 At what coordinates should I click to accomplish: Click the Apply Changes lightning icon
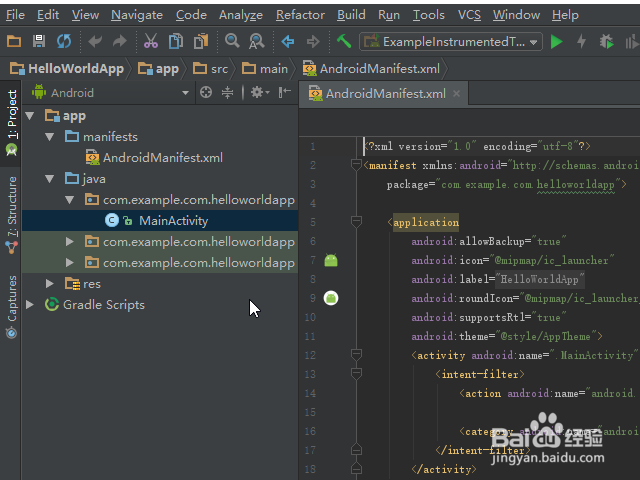coord(582,42)
